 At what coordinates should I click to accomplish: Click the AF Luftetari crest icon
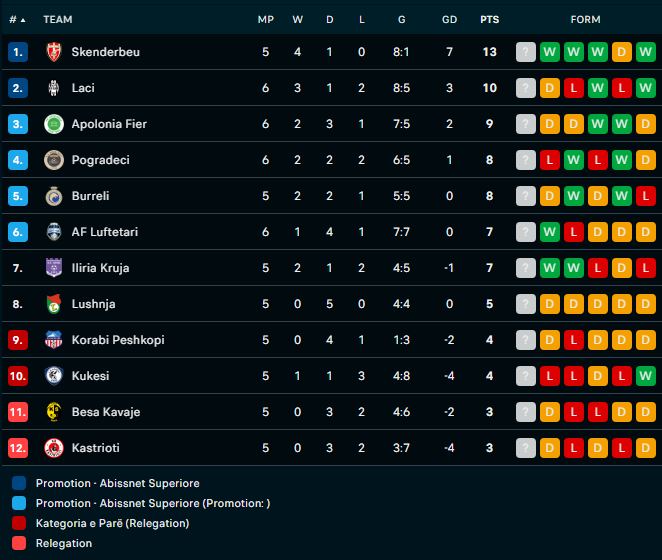click(54, 232)
